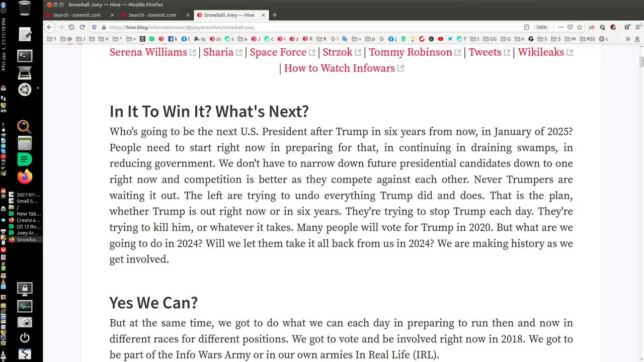Expand the dock arrow beside the Ubuntu logo
This screenshot has width=644, height=362.
(38, 88)
